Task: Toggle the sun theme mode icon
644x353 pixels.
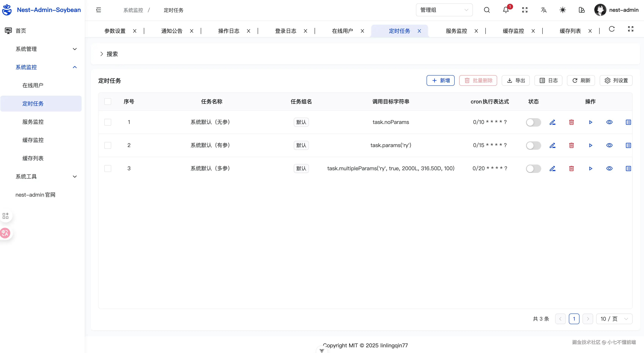Action: (x=562, y=10)
